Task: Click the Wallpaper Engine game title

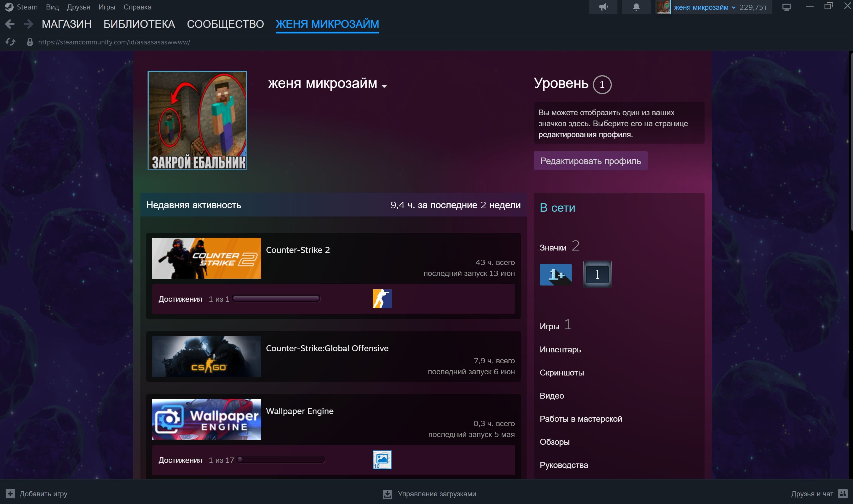Action: tap(300, 411)
